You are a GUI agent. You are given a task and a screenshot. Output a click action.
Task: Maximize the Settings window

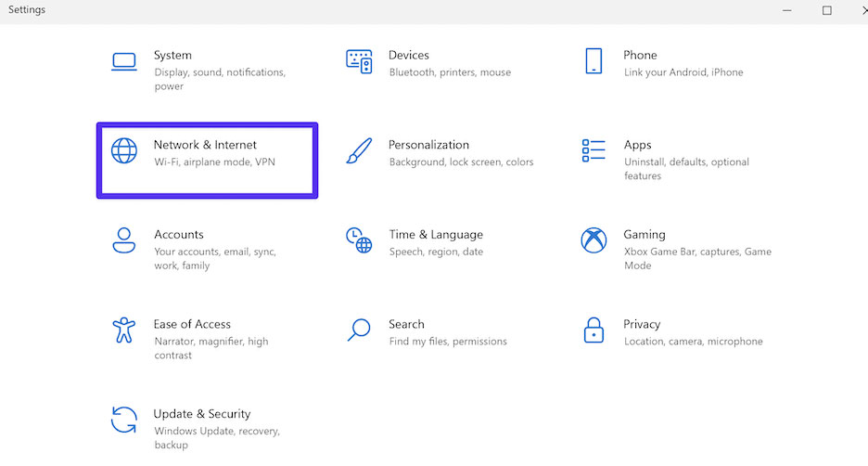click(x=827, y=10)
